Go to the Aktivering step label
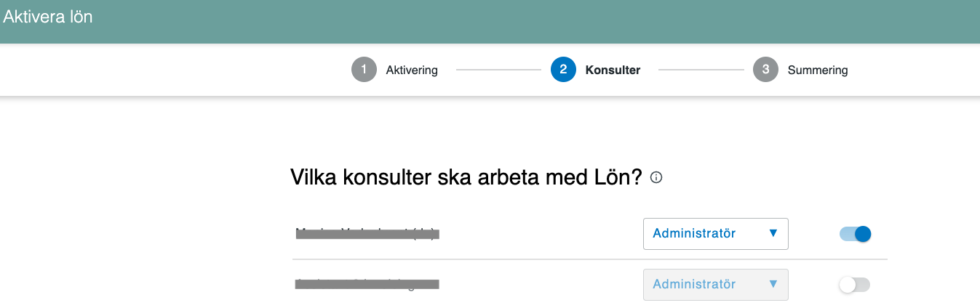 pos(412,70)
